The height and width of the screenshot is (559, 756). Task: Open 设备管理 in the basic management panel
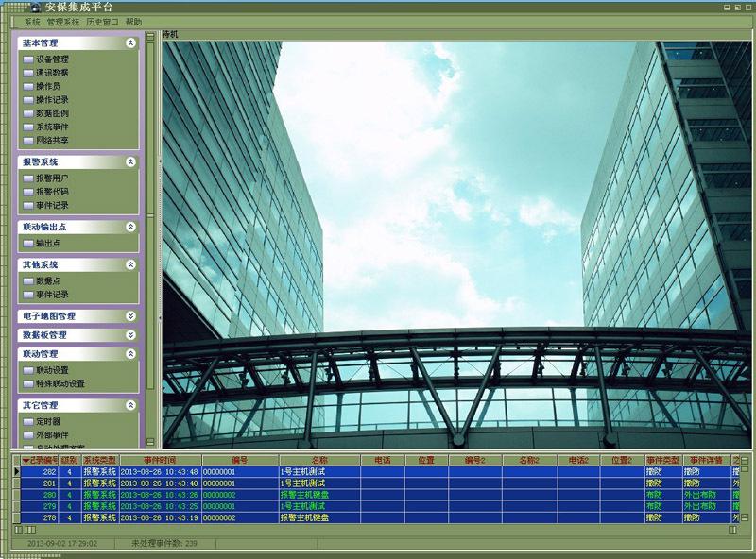pyautogui.click(x=52, y=59)
